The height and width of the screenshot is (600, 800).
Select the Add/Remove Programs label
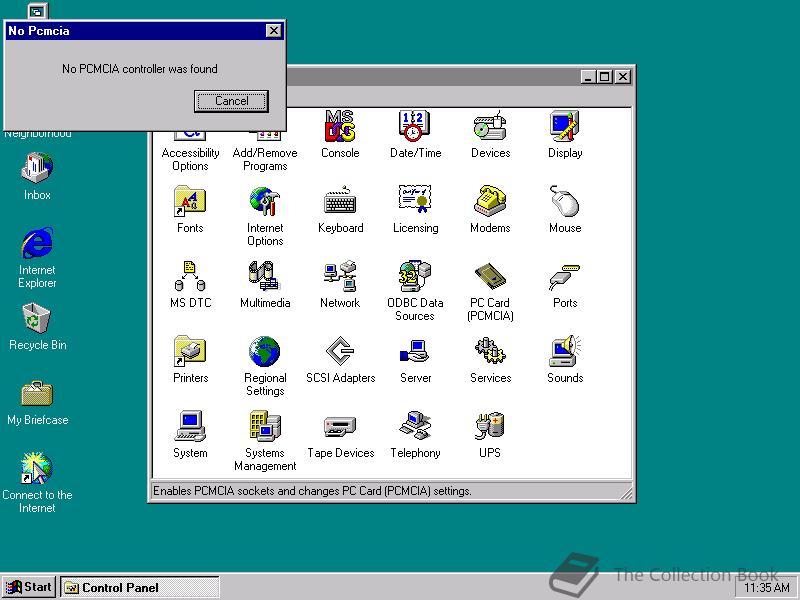pyautogui.click(x=265, y=159)
